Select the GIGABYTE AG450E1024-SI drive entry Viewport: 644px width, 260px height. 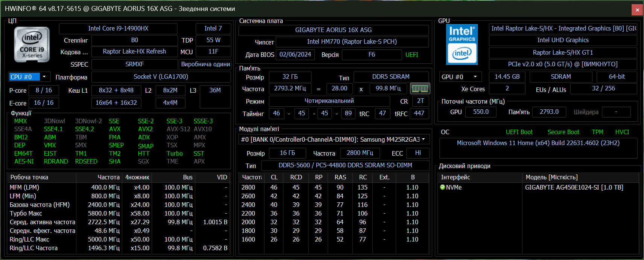pos(574,187)
